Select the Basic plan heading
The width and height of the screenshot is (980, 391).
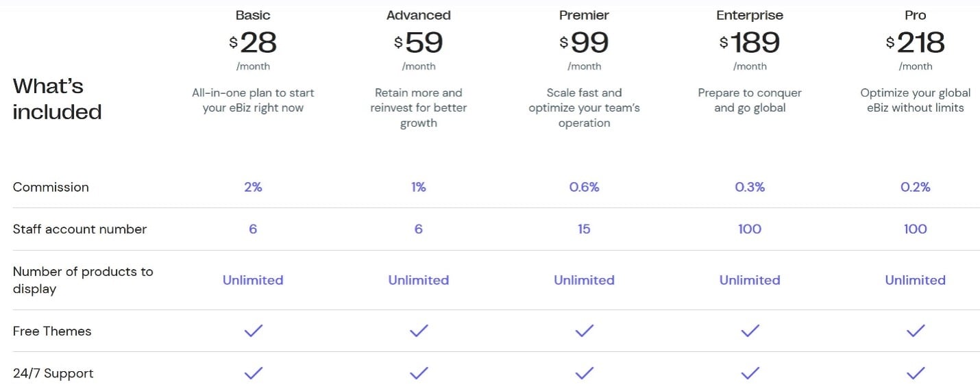[253, 15]
